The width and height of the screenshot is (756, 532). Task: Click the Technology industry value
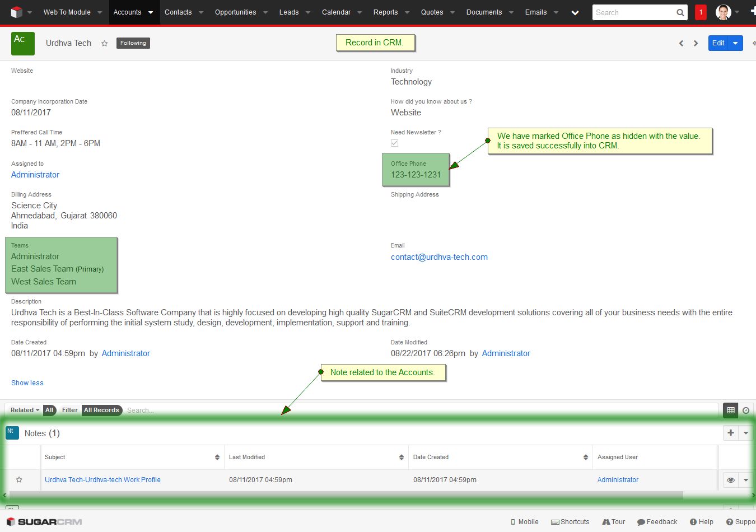click(411, 82)
